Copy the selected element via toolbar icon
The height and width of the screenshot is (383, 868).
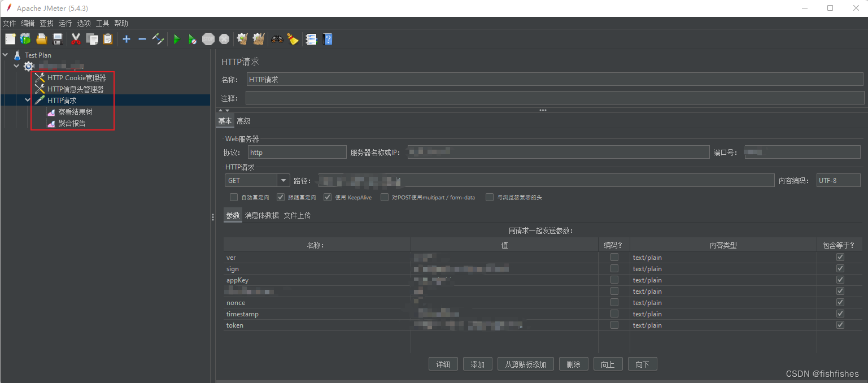tap(91, 39)
